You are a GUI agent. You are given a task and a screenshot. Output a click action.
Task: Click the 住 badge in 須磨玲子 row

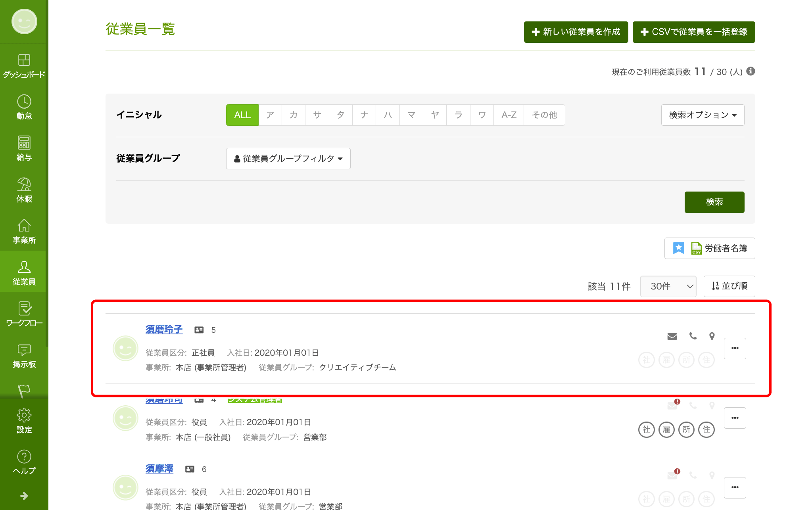click(x=706, y=360)
